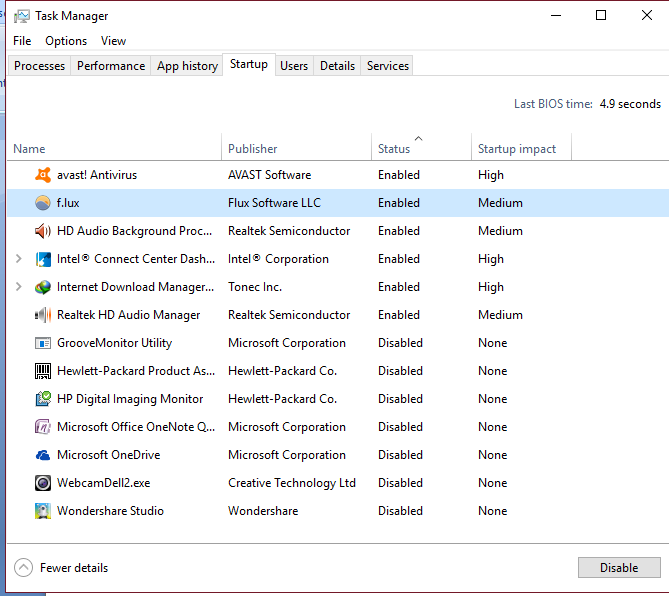Viewport: 669px width, 596px height.
Task: Collapse view with Fewer details arrow
Action: pos(23,568)
